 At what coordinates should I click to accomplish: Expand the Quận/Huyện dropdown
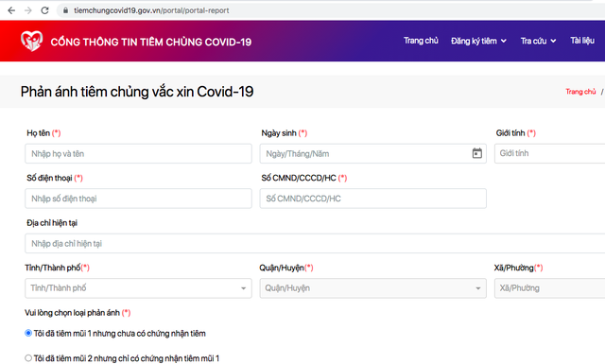(372, 288)
